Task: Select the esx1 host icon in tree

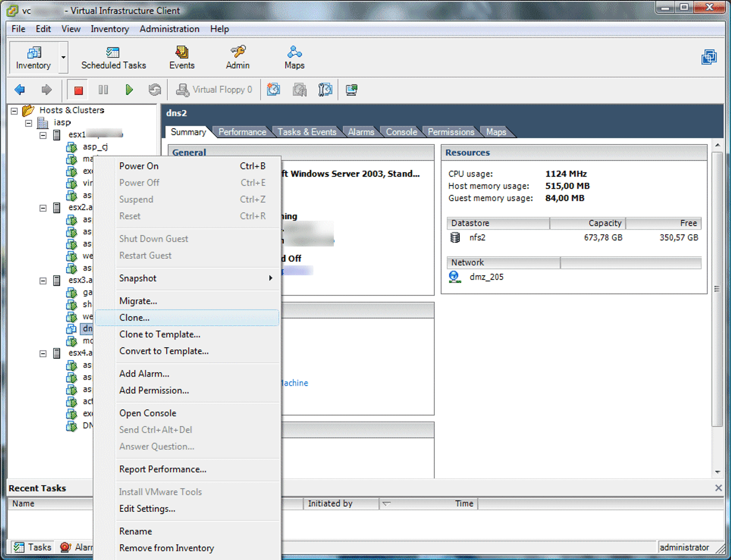Action: 57,135
